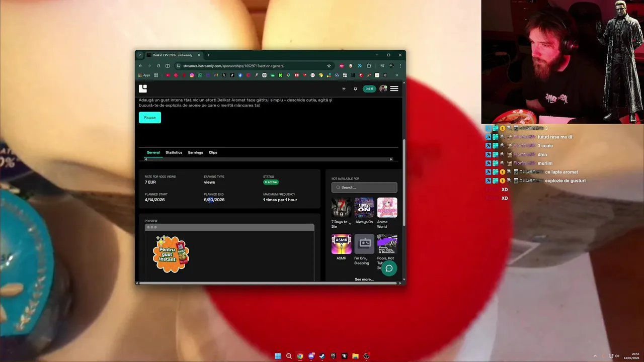Open the Windows Start menu
This screenshot has height=362, width=644.
pyautogui.click(x=278, y=356)
